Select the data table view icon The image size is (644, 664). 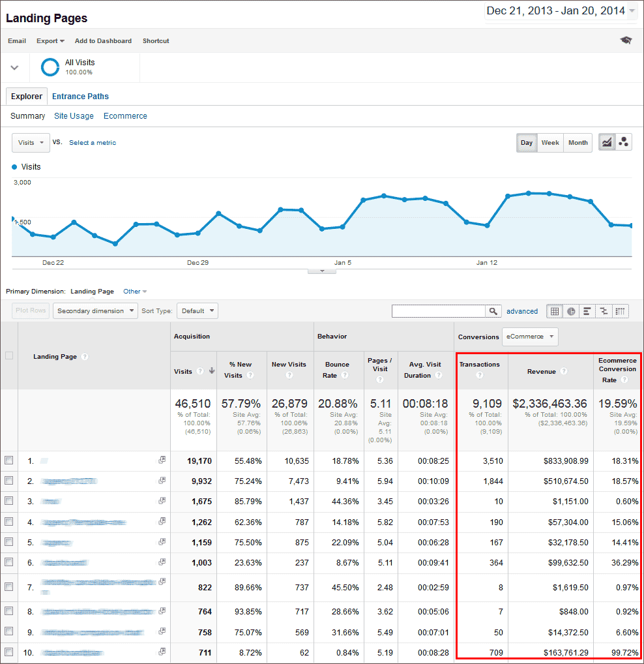555,311
